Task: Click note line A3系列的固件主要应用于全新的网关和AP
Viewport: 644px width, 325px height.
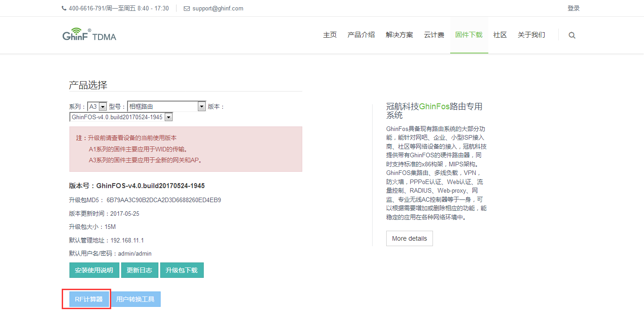Action: coord(145,160)
